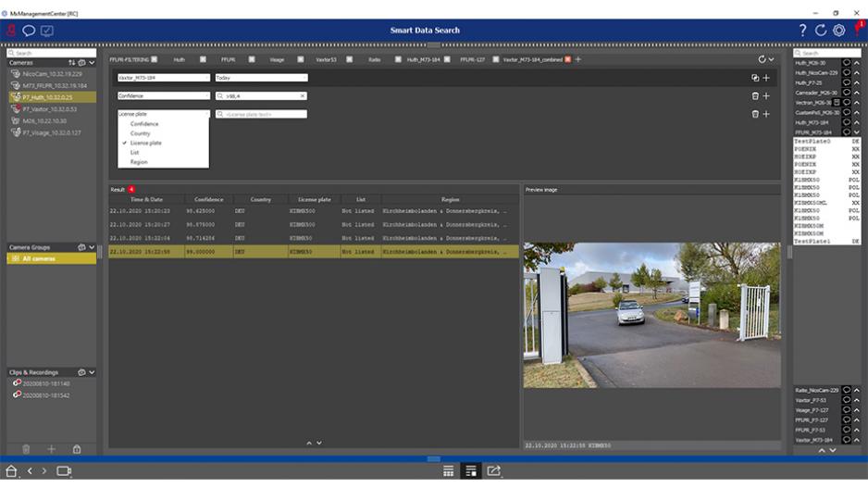Switch to the Visage tab

pos(277,59)
